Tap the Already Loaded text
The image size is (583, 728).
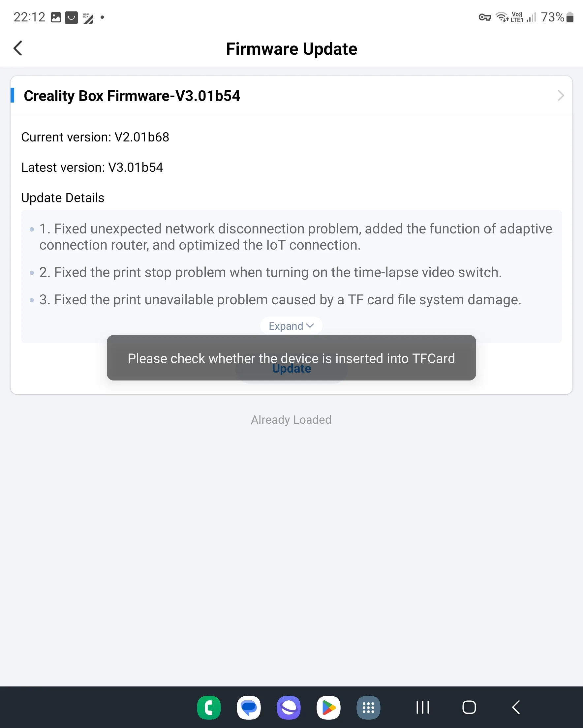click(x=291, y=420)
